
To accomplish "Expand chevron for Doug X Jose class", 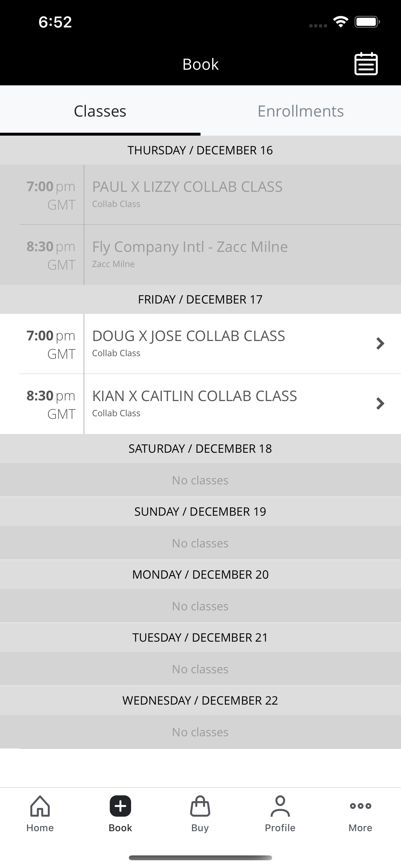I will 380,343.
